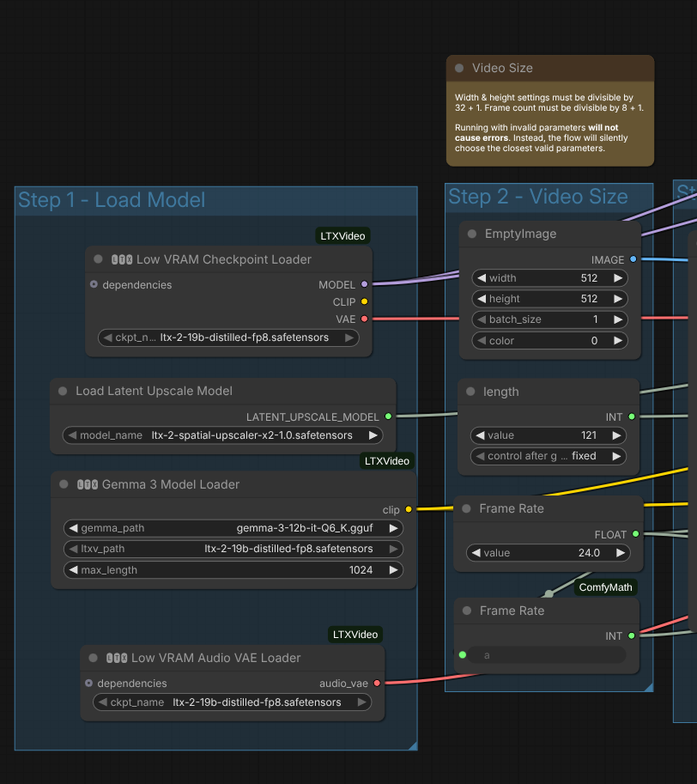Select the Step 2 - Video Size group title
This screenshot has height=784, width=697.
pos(538,197)
